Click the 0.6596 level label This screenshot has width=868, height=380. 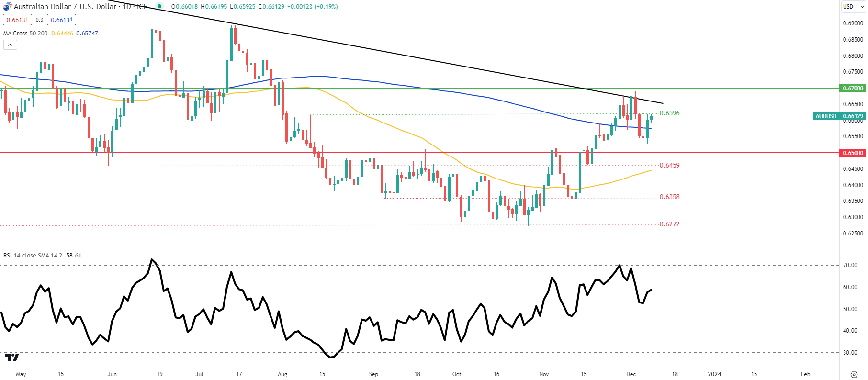coord(669,113)
